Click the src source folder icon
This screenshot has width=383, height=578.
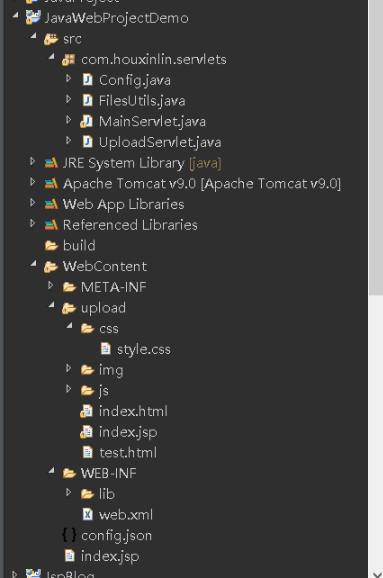pyautogui.click(x=51, y=39)
